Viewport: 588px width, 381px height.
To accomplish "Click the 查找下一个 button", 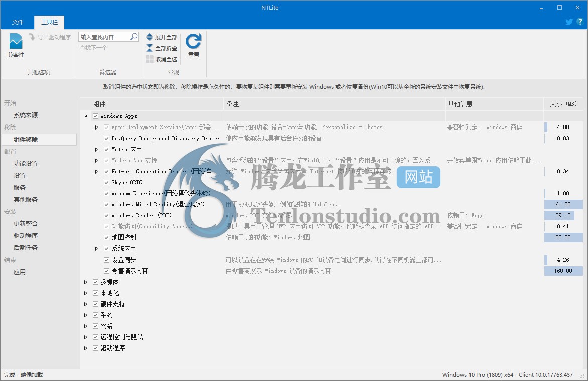I will pyautogui.click(x=93, y=48).
